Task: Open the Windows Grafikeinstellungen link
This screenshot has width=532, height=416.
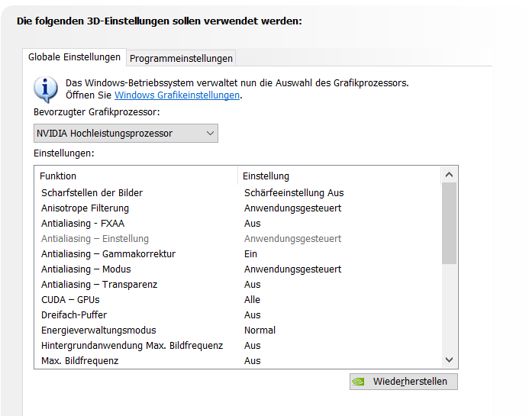Action: click(x=177, y=95)
